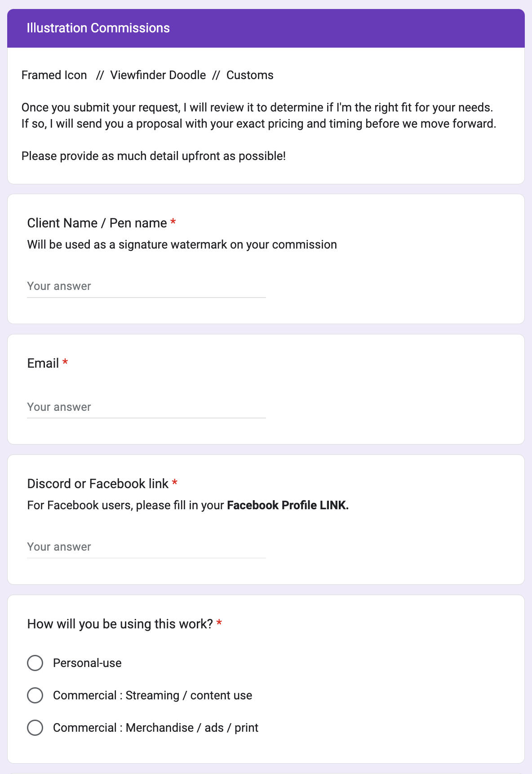Click the bold 'Facebook Profile LINK.' text
532x774 pixels.
(x=288, y=505)
